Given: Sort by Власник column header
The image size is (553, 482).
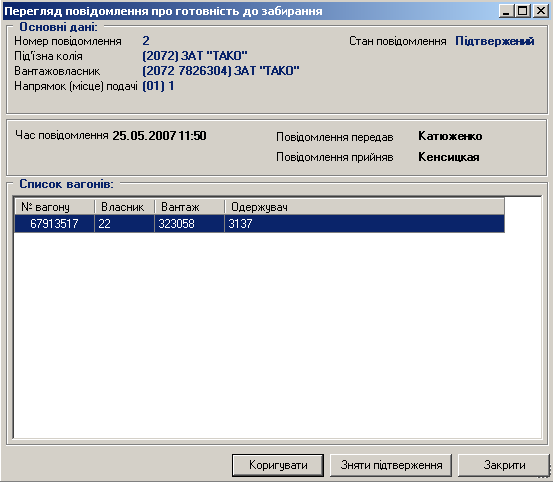Looking at the screenshot, I should click(124, 207).
